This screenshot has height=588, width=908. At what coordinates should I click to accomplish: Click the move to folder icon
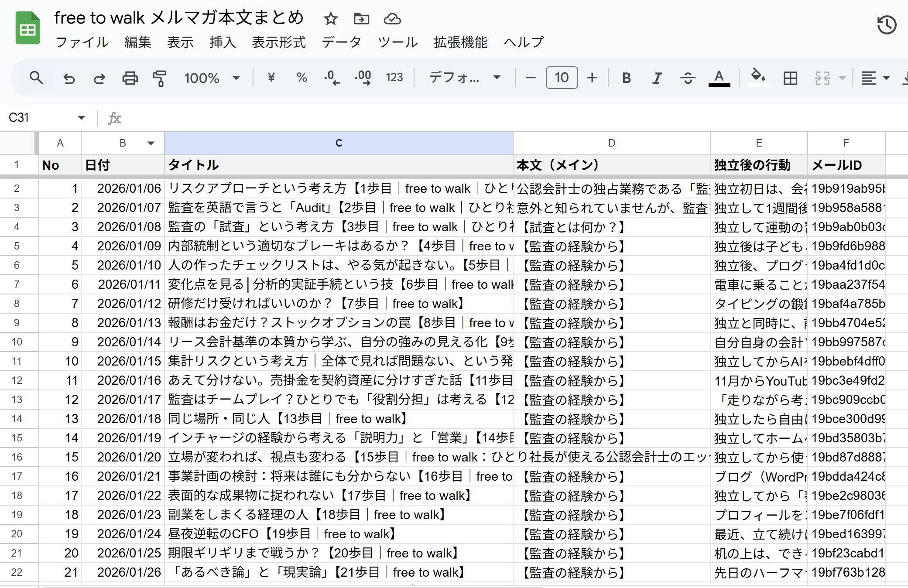tap(361, 19)
